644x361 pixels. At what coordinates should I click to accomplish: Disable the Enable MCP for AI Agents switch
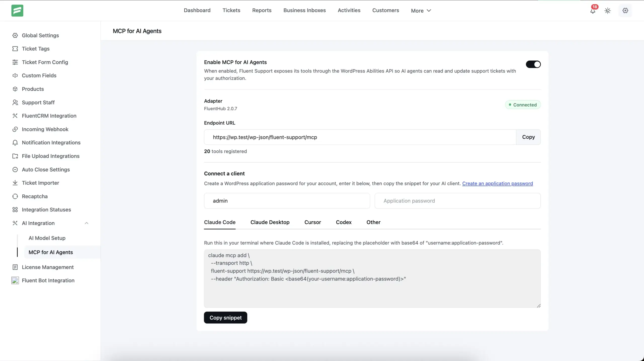[x=533, y=64]
